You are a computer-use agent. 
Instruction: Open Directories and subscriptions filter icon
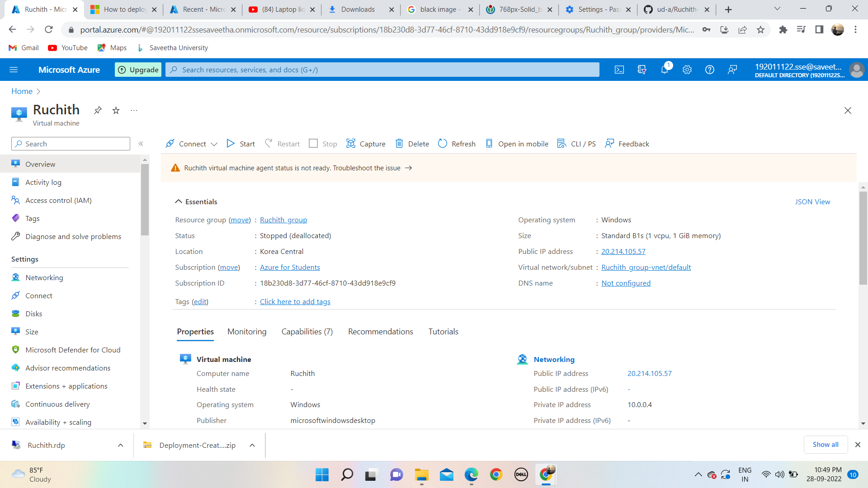pos(642,70)
